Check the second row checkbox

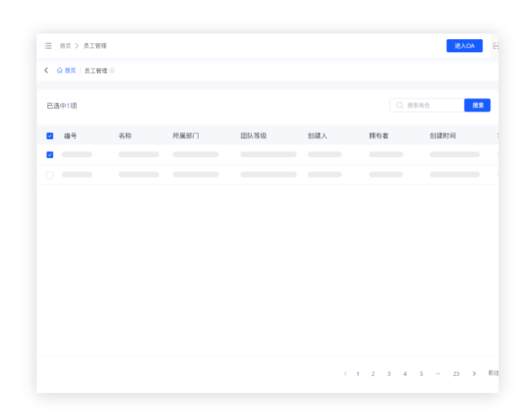[50, 175]
